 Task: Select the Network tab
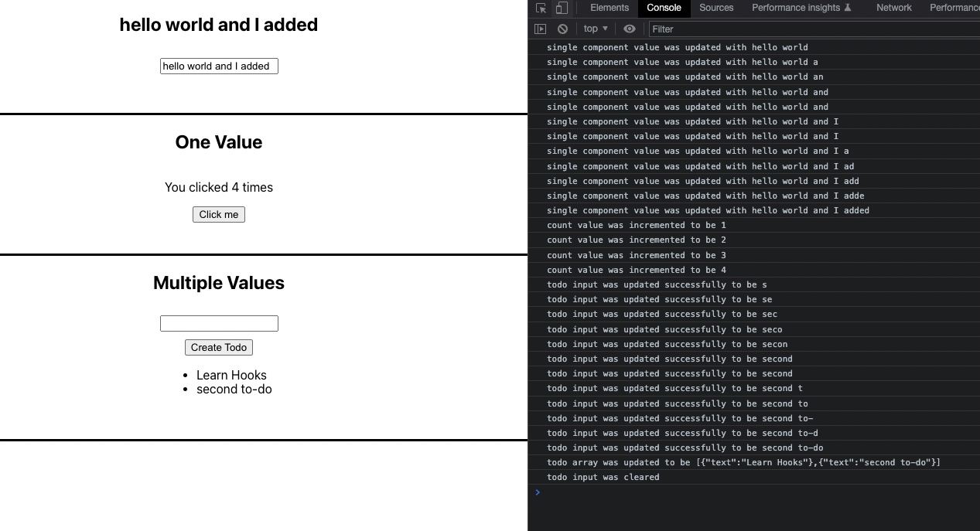tap(893, 8)
